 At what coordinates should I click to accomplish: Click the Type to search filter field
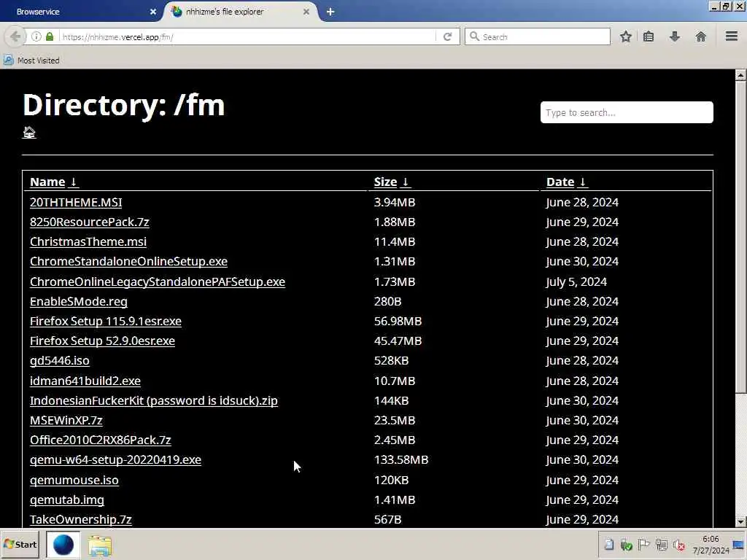627,112
